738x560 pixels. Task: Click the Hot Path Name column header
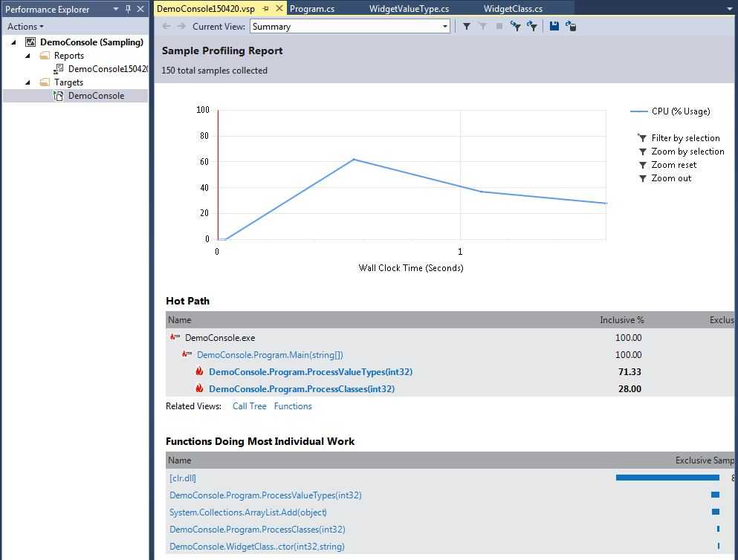click(180, 320)
